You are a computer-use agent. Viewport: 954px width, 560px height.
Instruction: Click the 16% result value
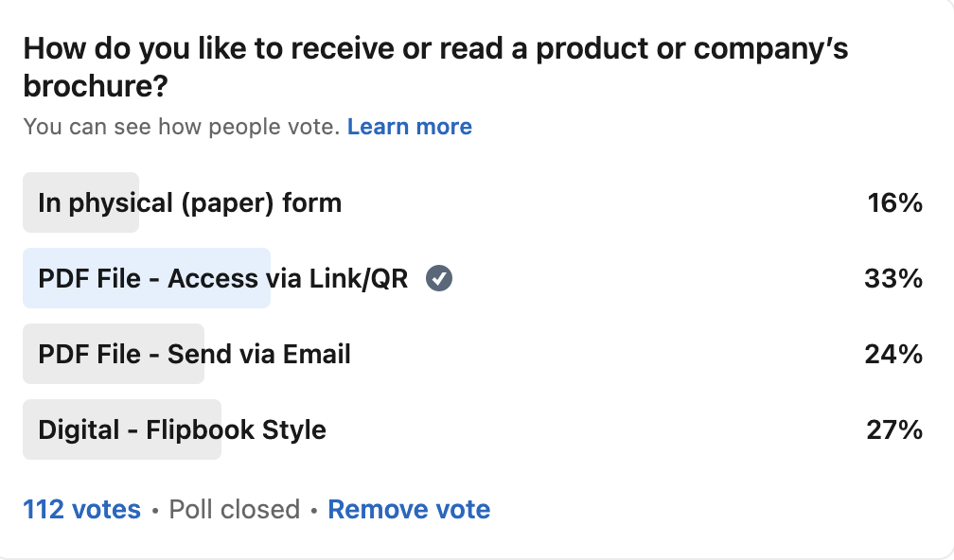(894, 202)
